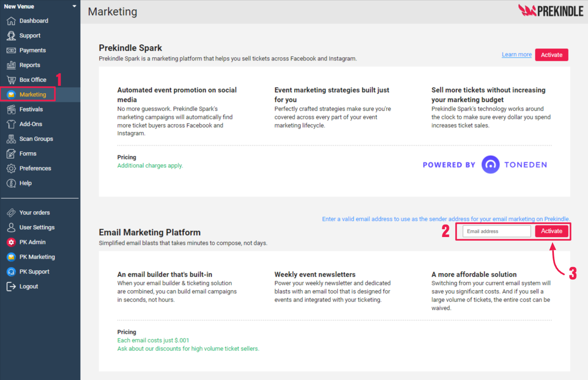Expand the New Venue dropdown arrow
This screenshot has width=588, height=380.
pos(74,6)
